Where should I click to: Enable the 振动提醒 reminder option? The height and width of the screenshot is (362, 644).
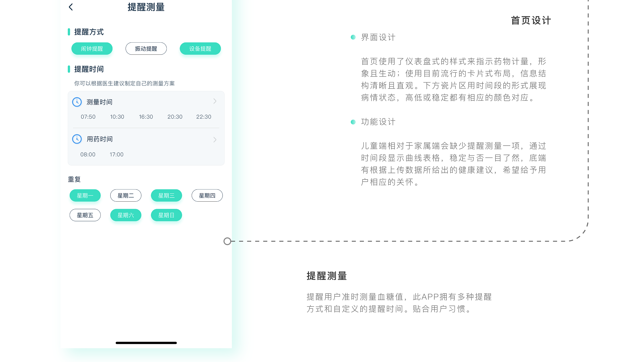[146, 48]
